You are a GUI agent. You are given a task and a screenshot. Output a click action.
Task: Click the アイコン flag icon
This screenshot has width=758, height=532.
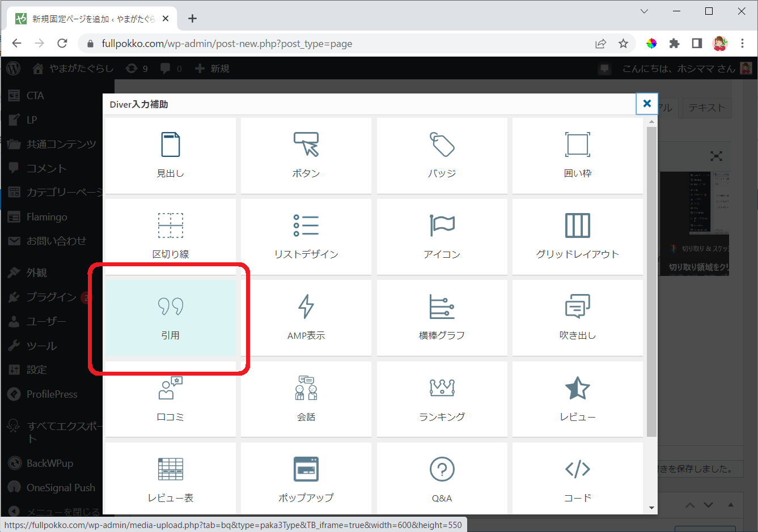[442, 226]
